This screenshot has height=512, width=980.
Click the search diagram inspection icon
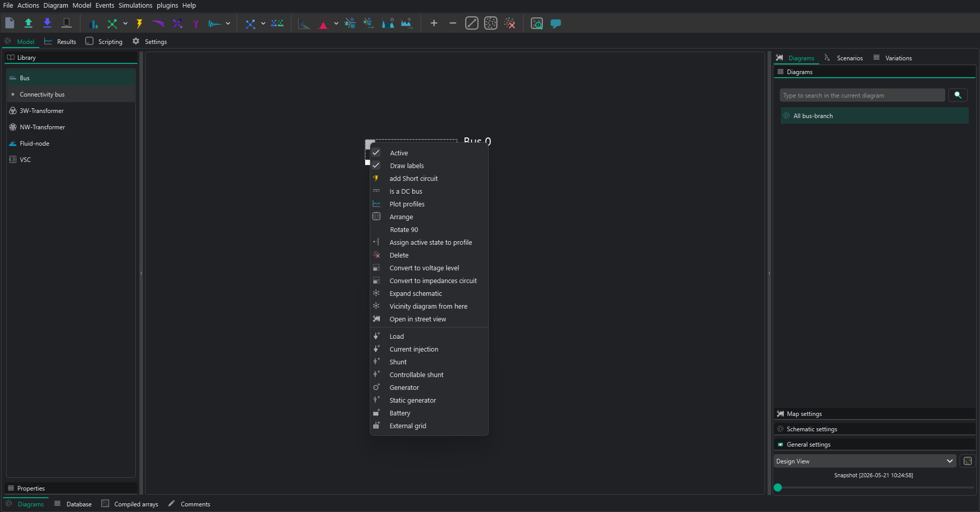point(537,24)
